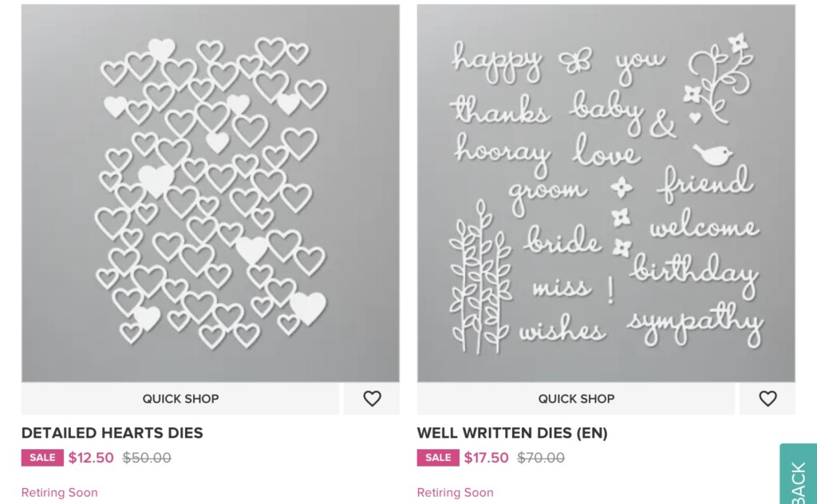Screen dimensions: 817x504
Task: Click Retiring Soon under Detailed Hearts Dies
Action: coord(60,492)
